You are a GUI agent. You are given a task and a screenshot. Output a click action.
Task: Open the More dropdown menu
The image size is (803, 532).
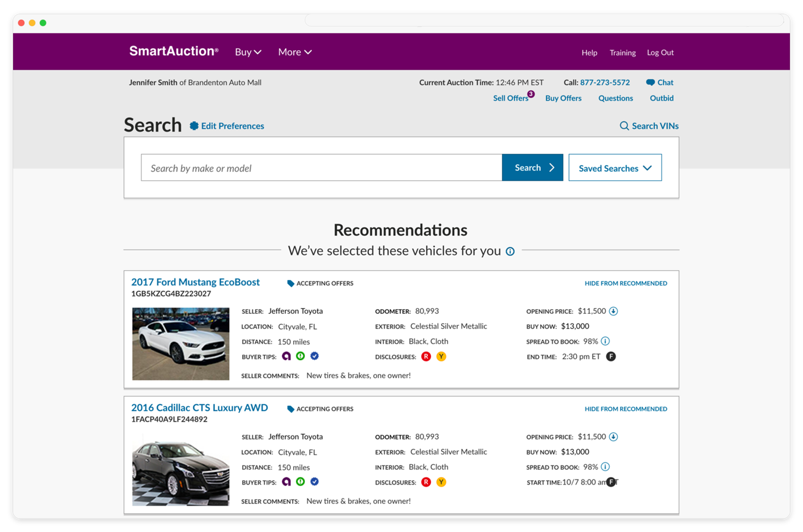295,52
